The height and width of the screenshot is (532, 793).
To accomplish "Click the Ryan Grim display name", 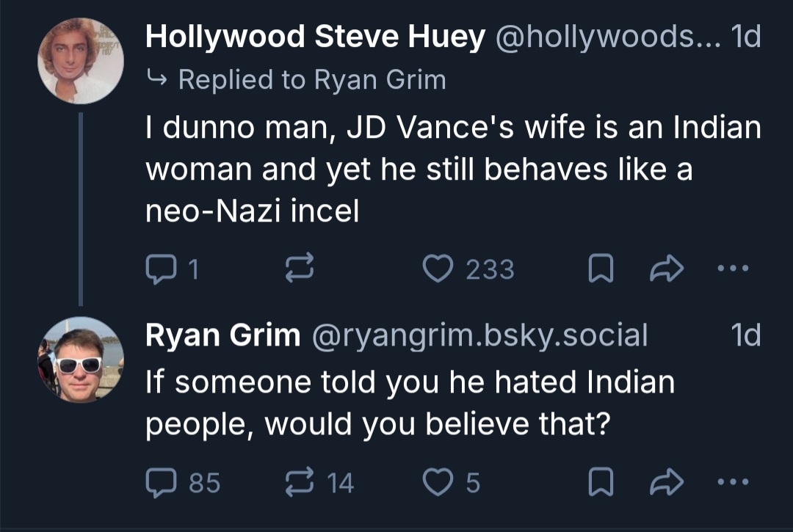I will coord(222,335).
